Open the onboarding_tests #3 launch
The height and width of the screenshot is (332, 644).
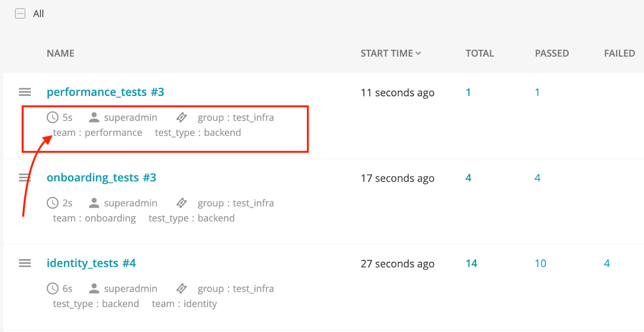pos(101,177)
